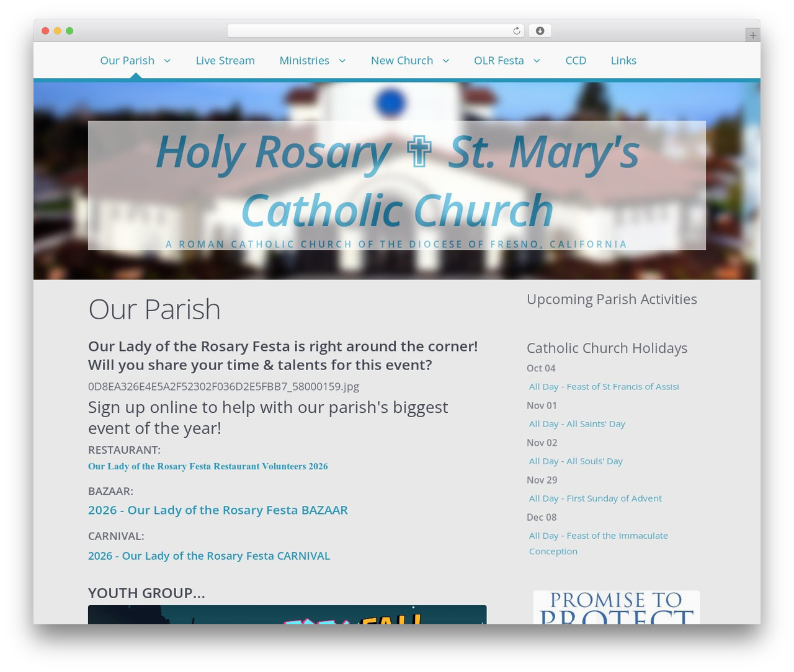Click the Catholic Church Holidays heading
This screenshot has height=672, width=794.
(x=607, y=348)
